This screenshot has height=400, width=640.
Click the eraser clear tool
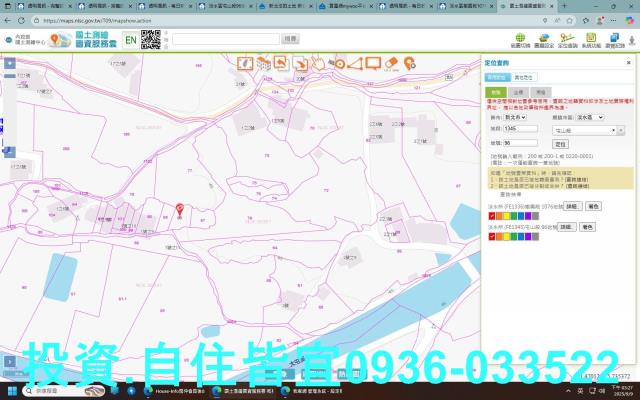coord(391,63)
